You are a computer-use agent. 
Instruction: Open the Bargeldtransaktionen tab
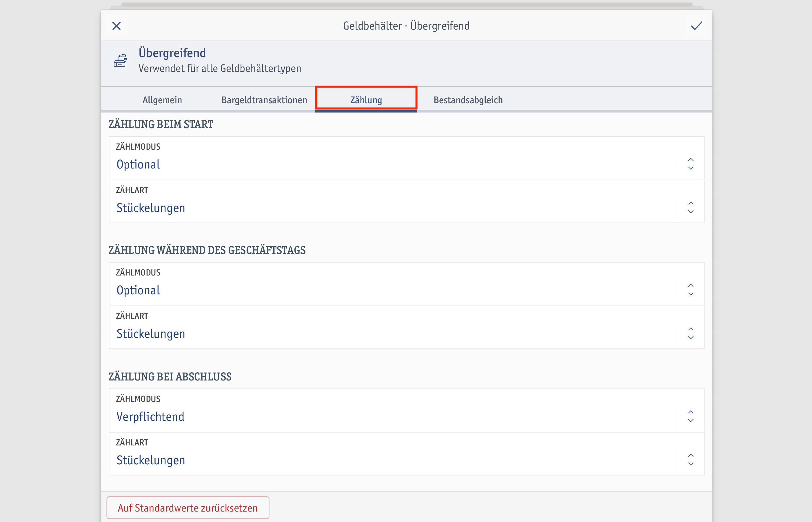pyautogui.click(x=264, y=100)
